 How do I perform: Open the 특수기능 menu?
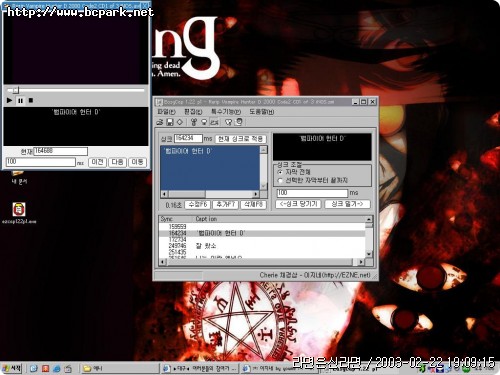click(226, 112)
